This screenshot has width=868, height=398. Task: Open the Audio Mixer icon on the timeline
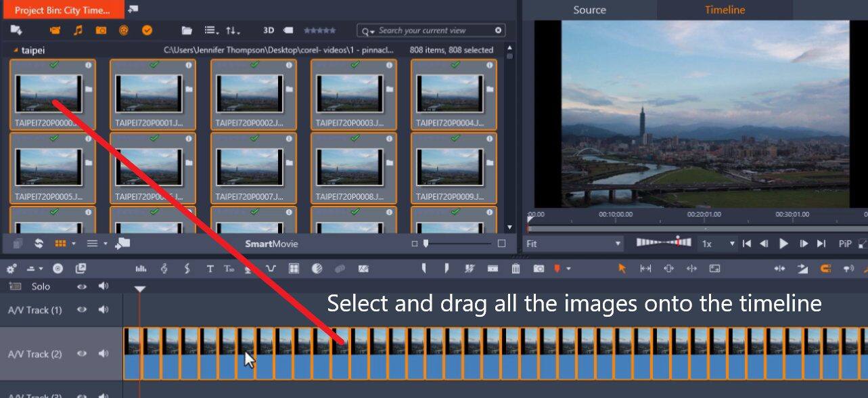(141, 269)
